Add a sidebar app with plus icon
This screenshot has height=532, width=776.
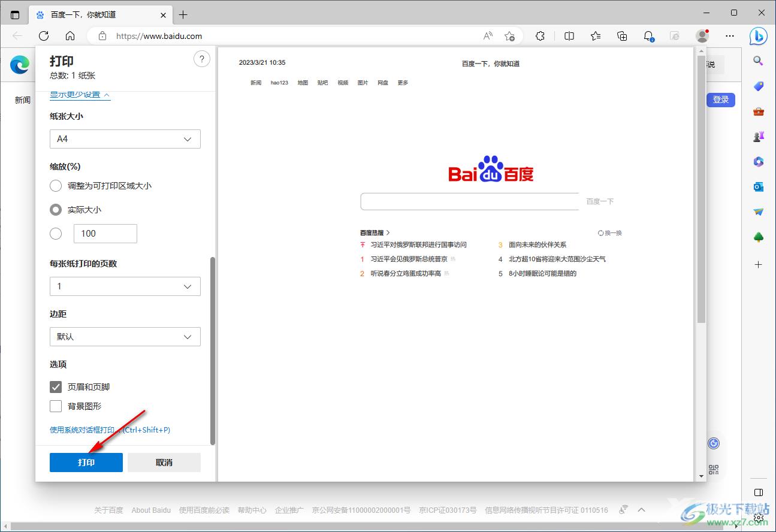[758, 264]
